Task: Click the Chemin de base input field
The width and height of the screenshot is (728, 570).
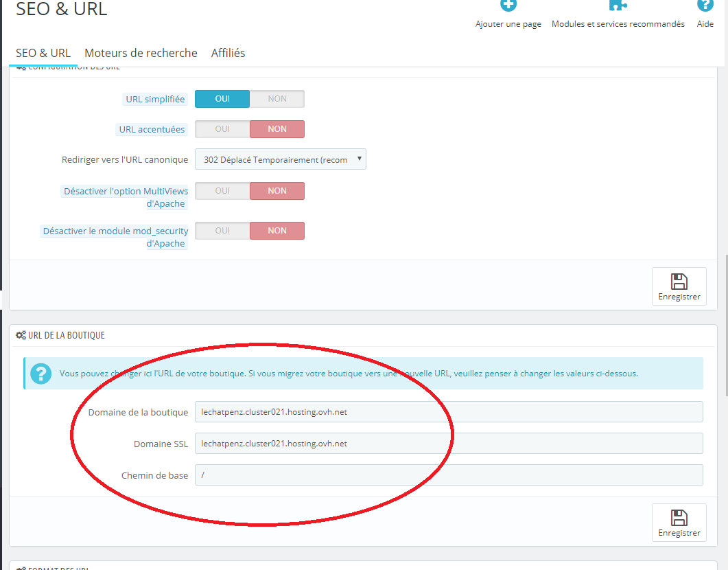Action: (449, 475)
